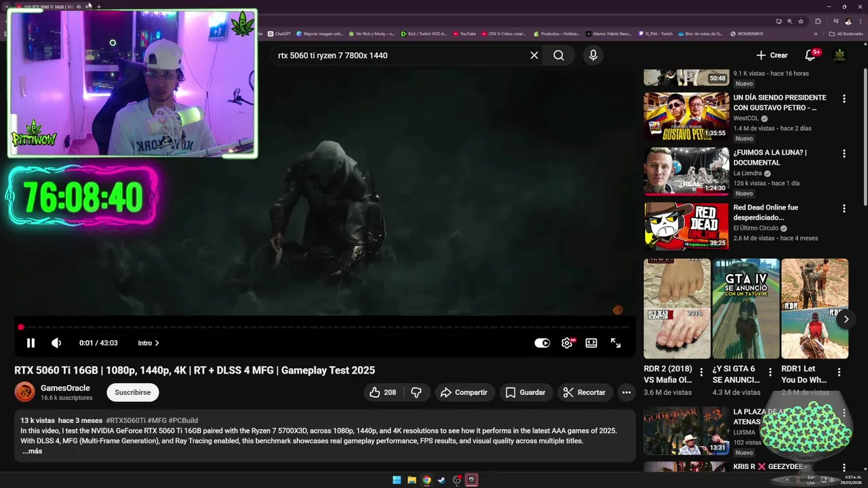The image size is (868, 488).
Task: Open Kick / Twitch VOD bookmark
Action: 424,33
